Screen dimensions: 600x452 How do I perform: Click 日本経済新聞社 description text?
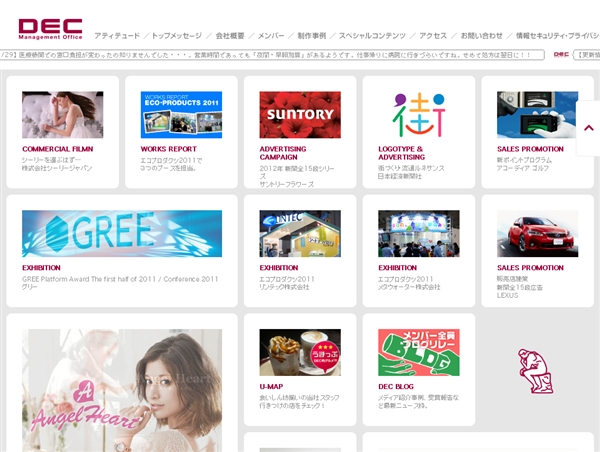click(399, 176)
